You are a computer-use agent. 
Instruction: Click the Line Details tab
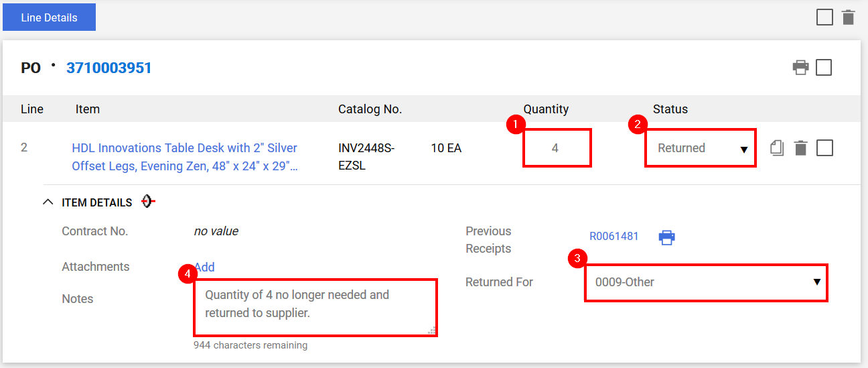click(x=49, y=17)
